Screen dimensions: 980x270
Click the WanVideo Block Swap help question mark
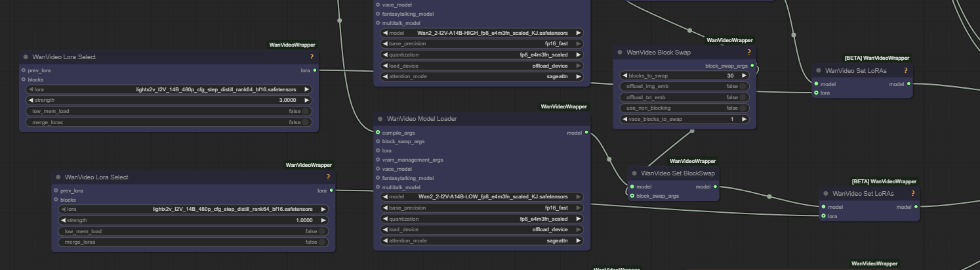749,53
